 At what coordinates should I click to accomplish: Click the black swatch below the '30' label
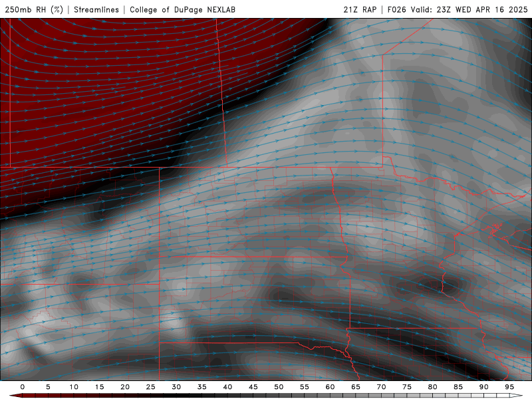pos(176,396)
